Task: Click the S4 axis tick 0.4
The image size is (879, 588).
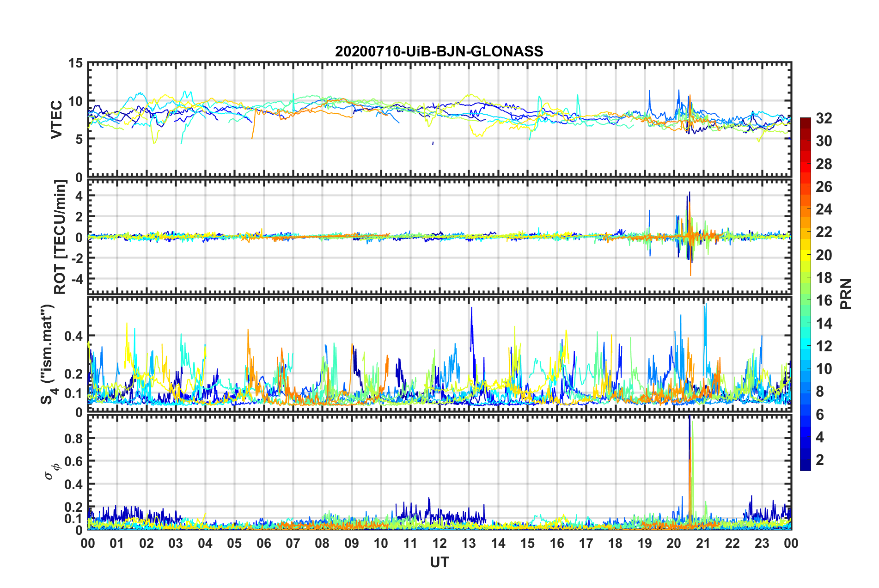Action: 73,336
